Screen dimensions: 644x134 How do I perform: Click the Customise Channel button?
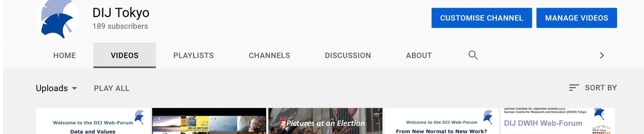(482, 18)
